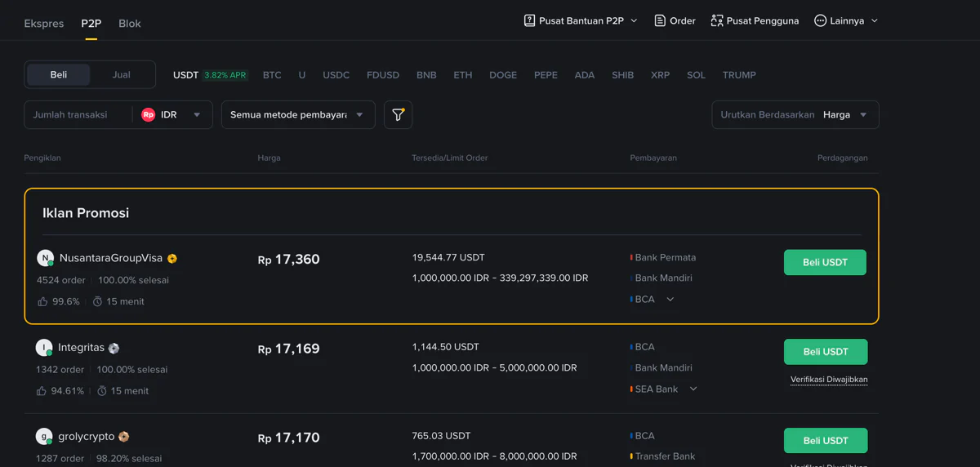Click Integritas advertiser avatar
The width and height of the screenshot is (980, 467).
pos(44,348)
